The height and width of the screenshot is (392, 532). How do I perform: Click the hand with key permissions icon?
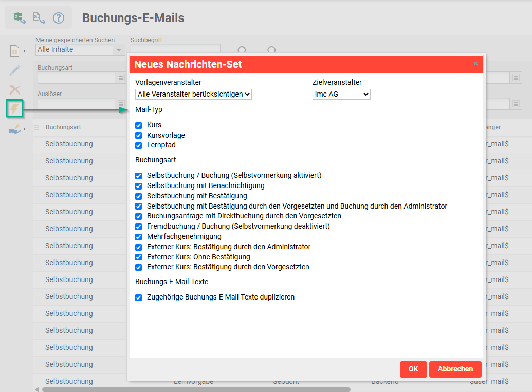click(15, 129)
